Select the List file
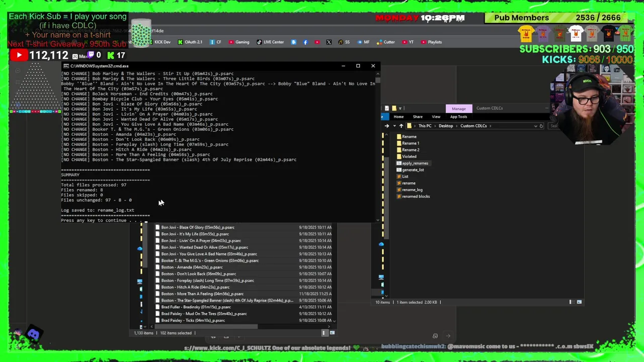The image size is (644, 362). pos(403,176)
